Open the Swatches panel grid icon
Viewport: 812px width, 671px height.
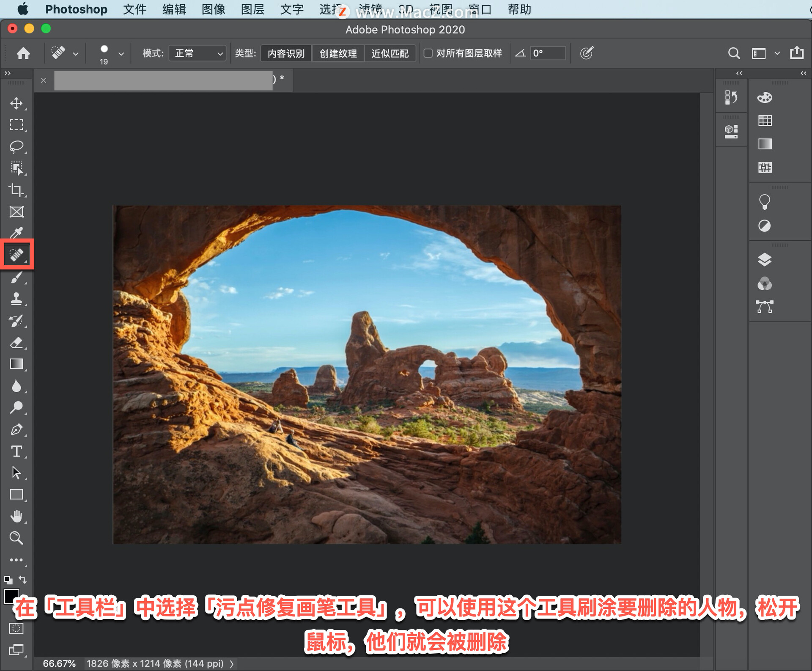[x=765, y=121]
